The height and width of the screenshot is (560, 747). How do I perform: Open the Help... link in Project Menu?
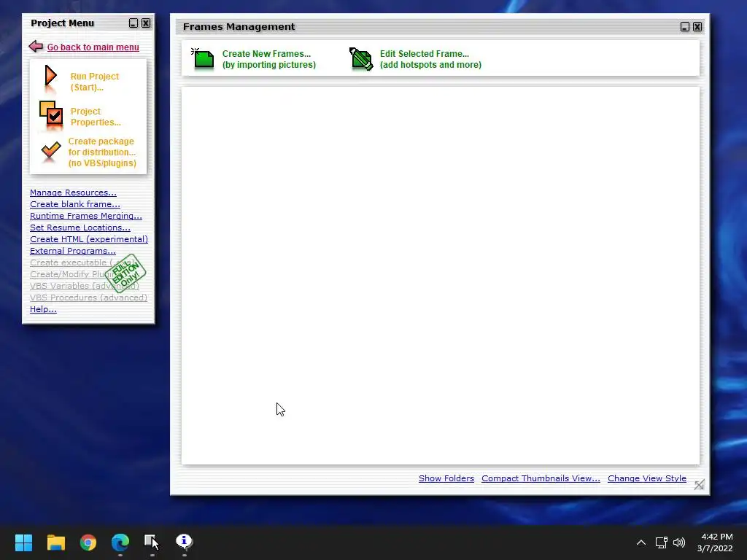point(43,309)
